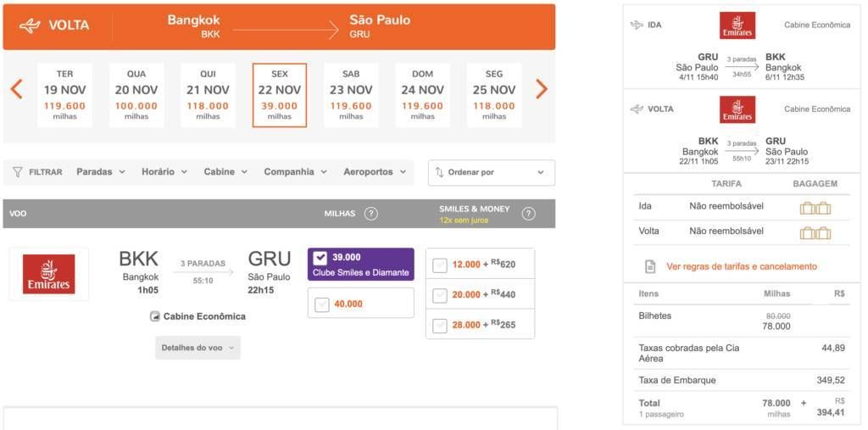Expand the Paradas filter

[x=101, y=172]
